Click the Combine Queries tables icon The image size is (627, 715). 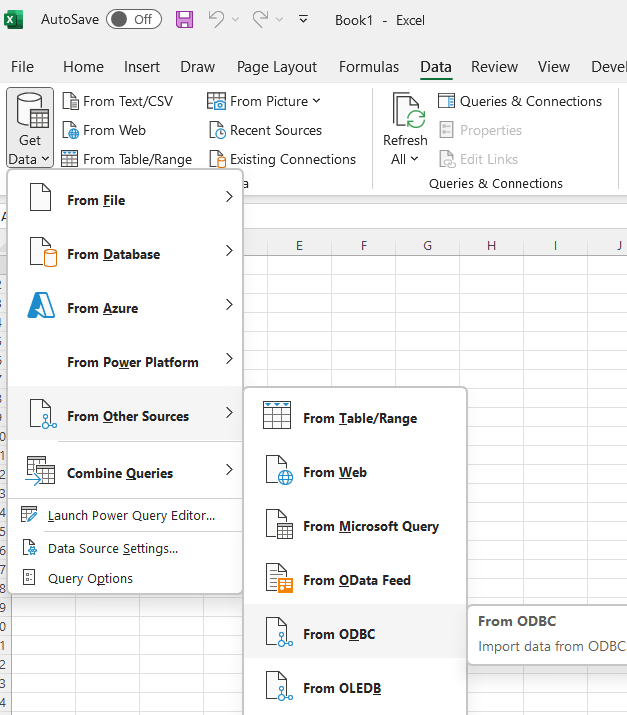click(x=40, y=470)
